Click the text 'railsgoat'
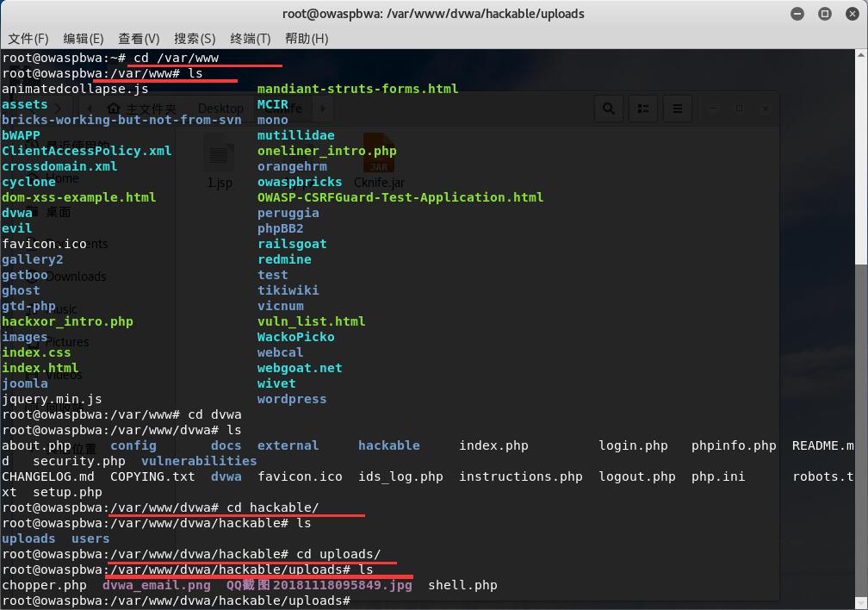The height and width of the screenshot is (610, 868). click(292, 244)
